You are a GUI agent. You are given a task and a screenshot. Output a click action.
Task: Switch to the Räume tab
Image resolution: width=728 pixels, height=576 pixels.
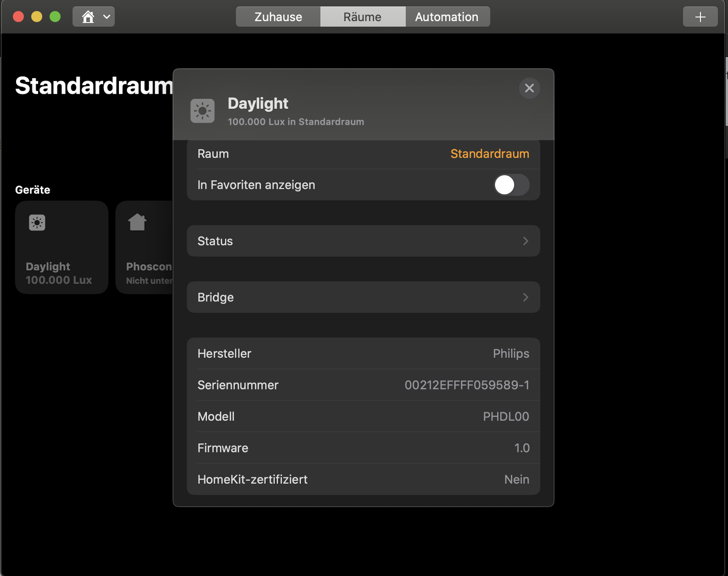(363, 17)
